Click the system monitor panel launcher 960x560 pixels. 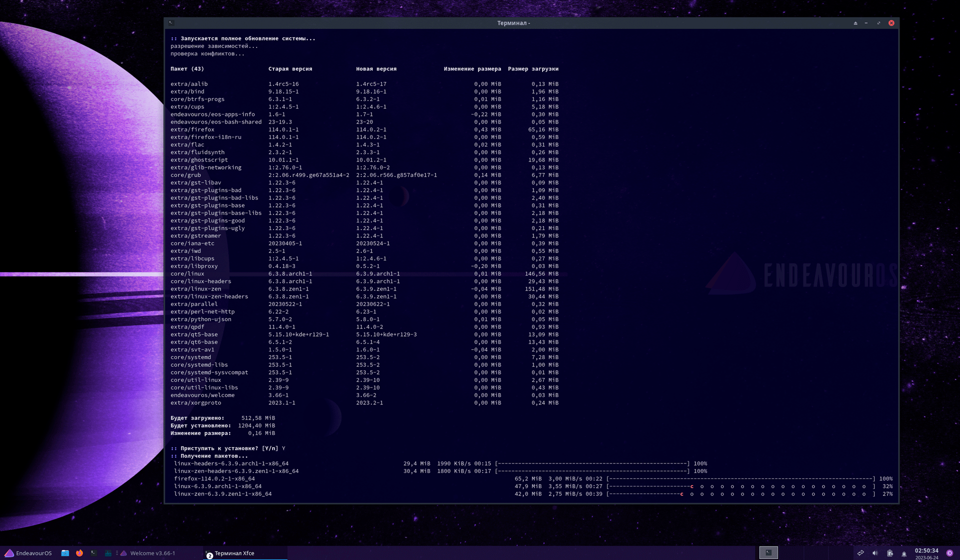click(108, 553)
